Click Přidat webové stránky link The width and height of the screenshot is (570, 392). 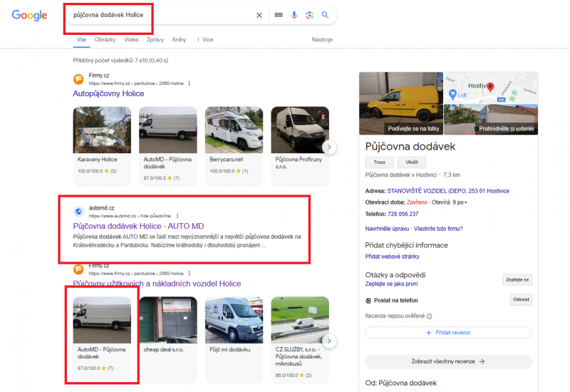click(392, 257)
